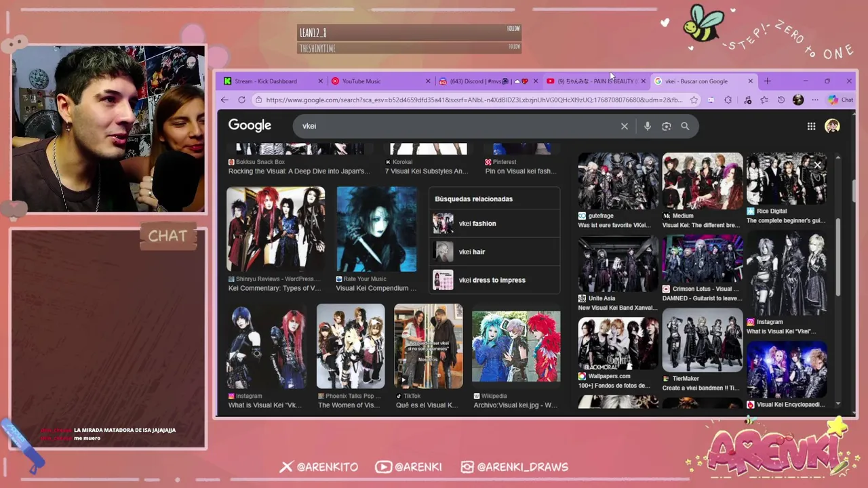Screen dimensions: 868x488
Task: Switch to the Stream - Kick Dashboard tab
Action: 271,81
